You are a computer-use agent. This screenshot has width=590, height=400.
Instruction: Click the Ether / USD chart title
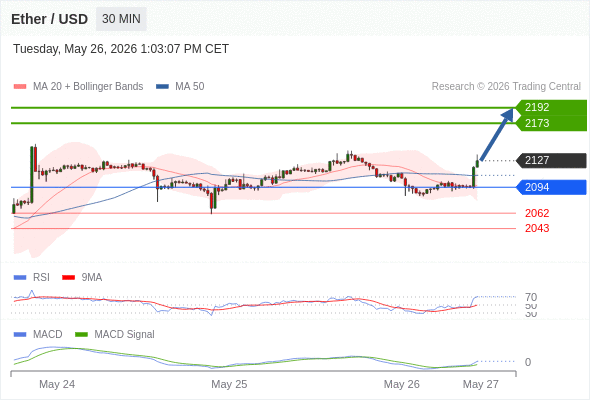point(49,19)
